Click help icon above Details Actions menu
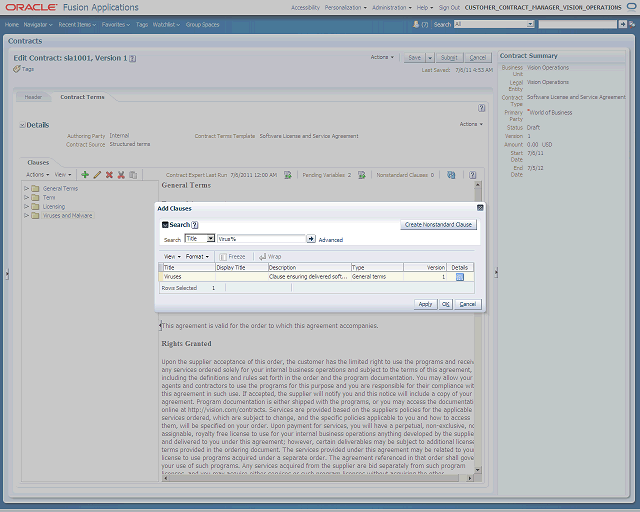Viewport: 640px width, 512px height. click(x=482, y=108)
